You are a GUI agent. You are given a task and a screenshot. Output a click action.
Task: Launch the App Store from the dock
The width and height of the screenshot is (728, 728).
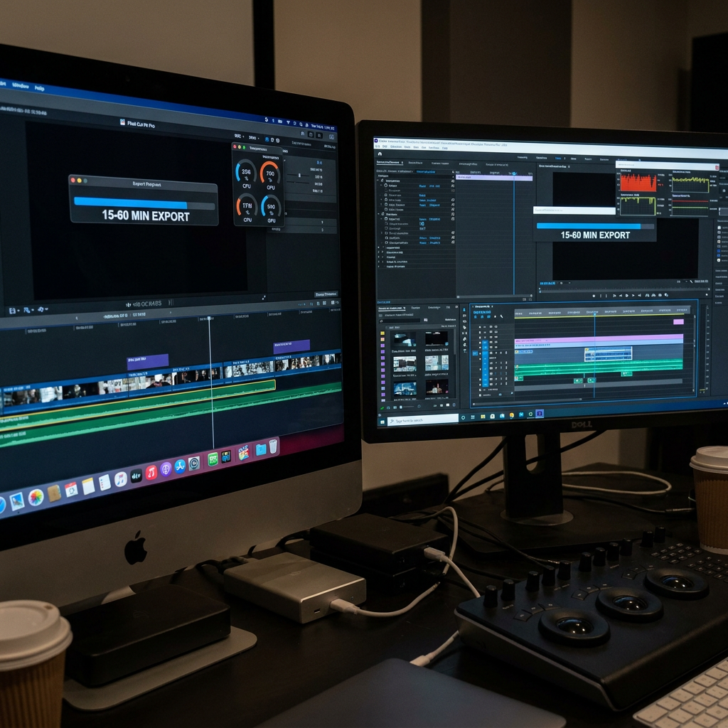(180, 466)
